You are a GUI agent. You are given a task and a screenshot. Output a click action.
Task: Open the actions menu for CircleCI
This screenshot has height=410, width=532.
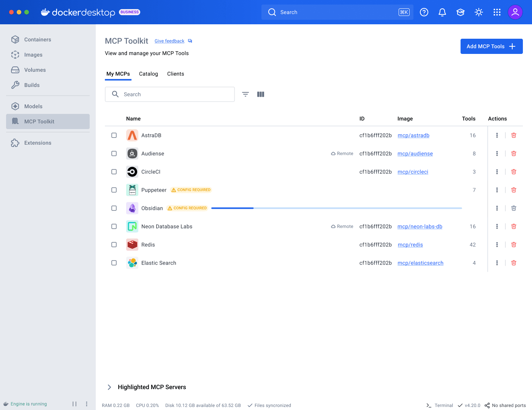tap(497, 172)
